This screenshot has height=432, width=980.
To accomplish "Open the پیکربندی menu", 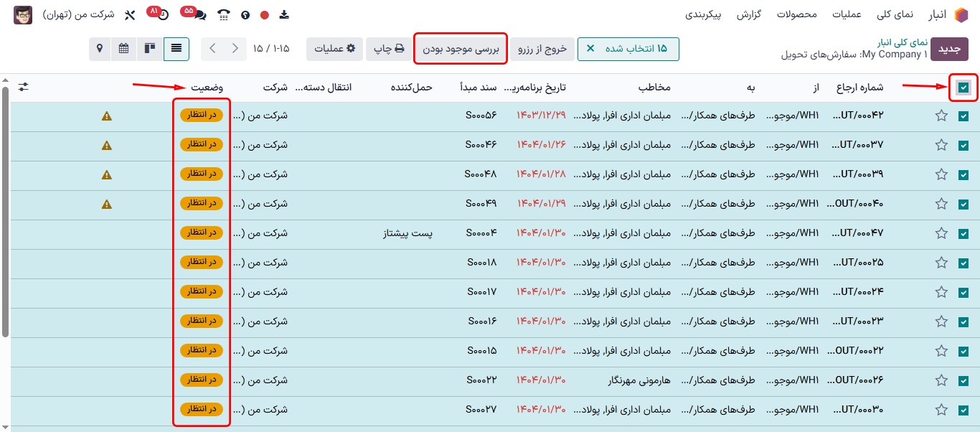I will coord(703,14).
